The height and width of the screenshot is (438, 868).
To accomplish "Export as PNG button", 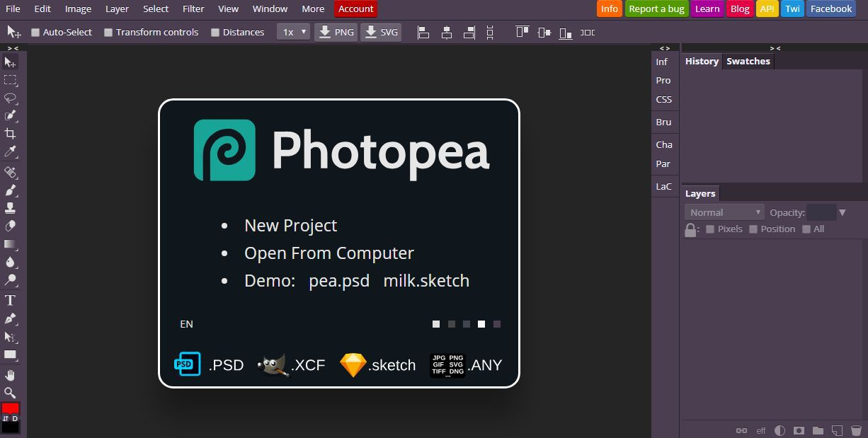I will 336,33.
